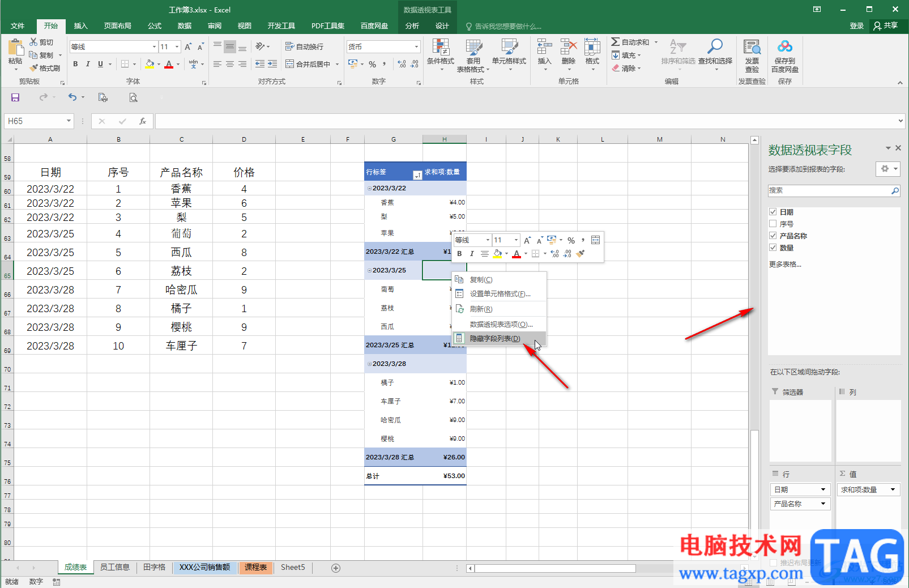Open the Name Box dropdown for H65

coord(69,121)
